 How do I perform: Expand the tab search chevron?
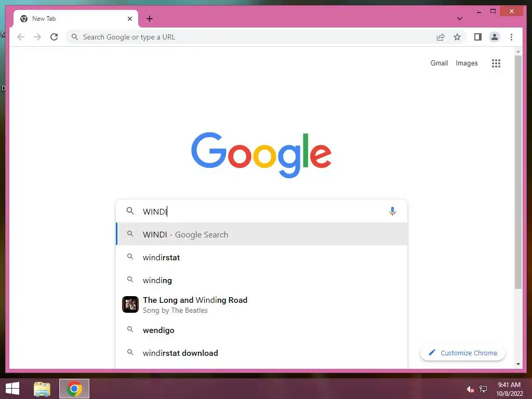tap(459, 19)
